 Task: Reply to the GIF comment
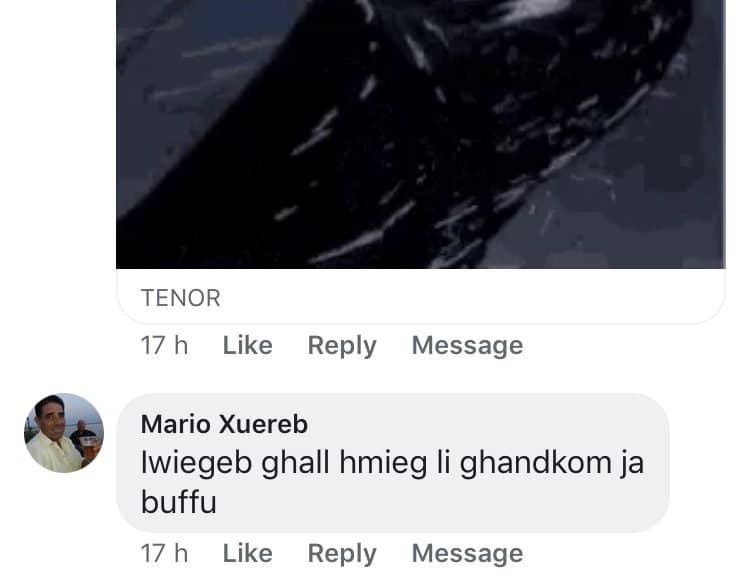pos(342,346)
